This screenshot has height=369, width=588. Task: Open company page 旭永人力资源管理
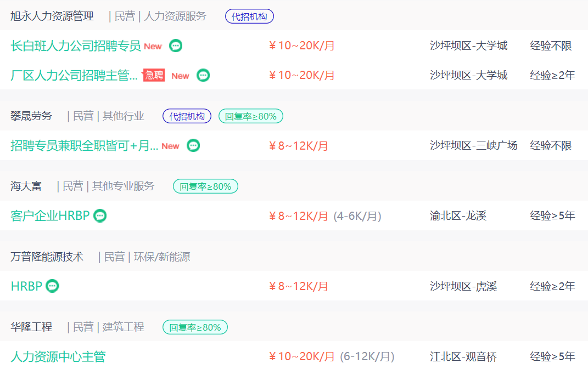[x=52, y=16]
